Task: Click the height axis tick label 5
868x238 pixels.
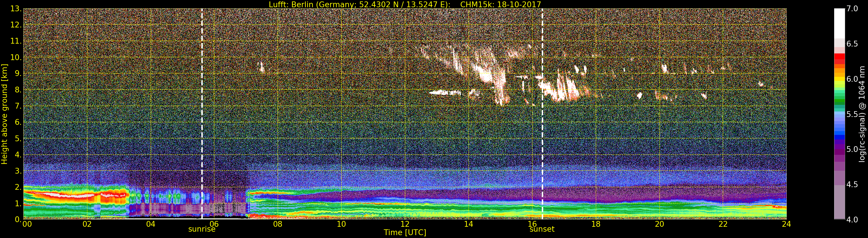Action: click(x=18, y=138)
